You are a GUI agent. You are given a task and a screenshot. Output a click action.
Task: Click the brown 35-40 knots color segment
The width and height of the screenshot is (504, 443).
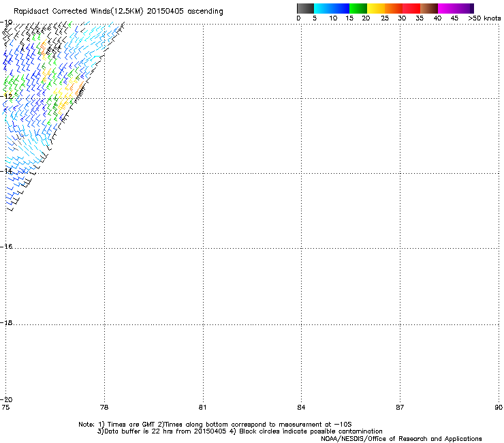pyautogui.click(x=429, y=8)
